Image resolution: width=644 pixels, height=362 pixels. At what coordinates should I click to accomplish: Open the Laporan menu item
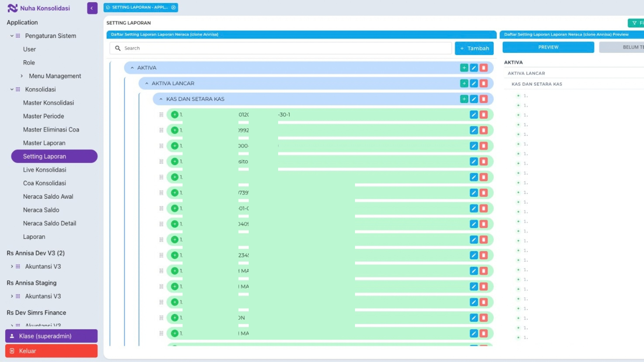click(x=34, y=237)
